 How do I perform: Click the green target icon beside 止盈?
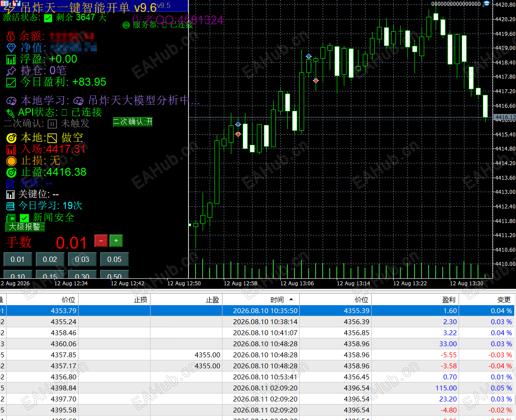point(11,172)
